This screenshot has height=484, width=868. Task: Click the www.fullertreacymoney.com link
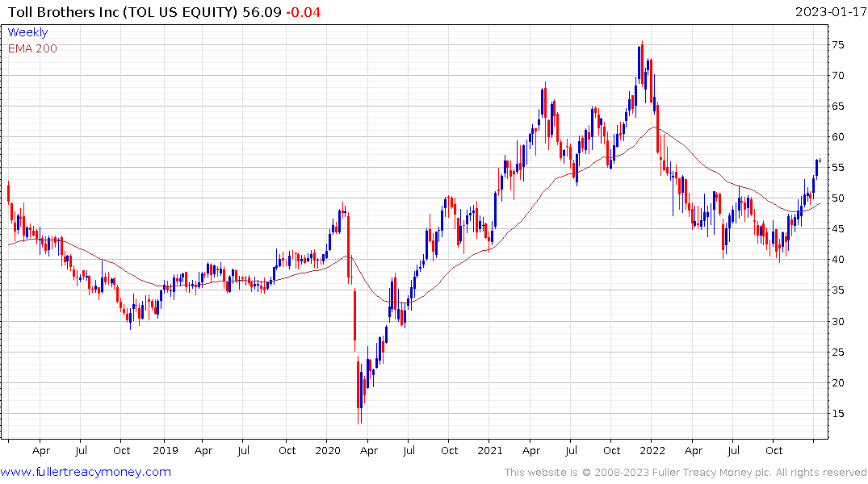[x=86, y=472]
